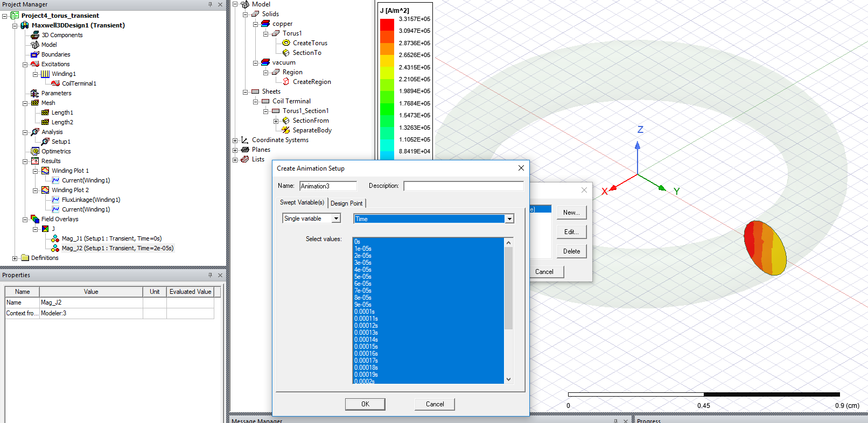Expand the Planes tree node
This screenshot has height=423, width=868.
point(235,150)
